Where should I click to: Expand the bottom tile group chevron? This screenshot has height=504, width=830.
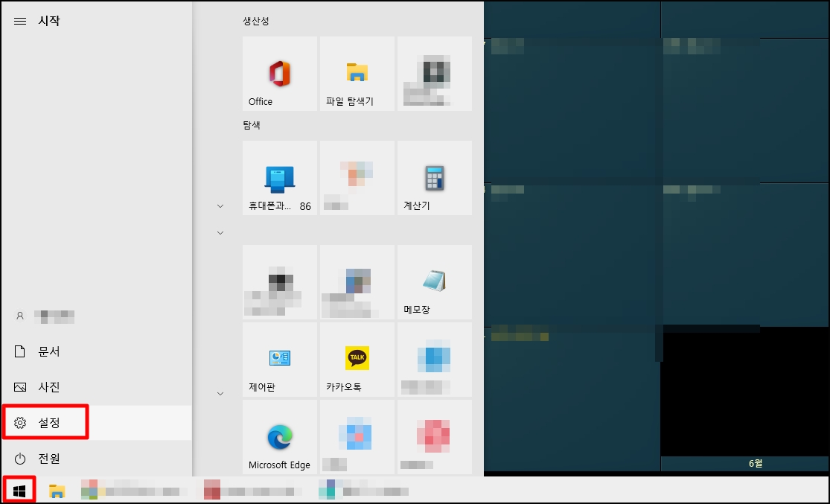click(x=220, y=393)
